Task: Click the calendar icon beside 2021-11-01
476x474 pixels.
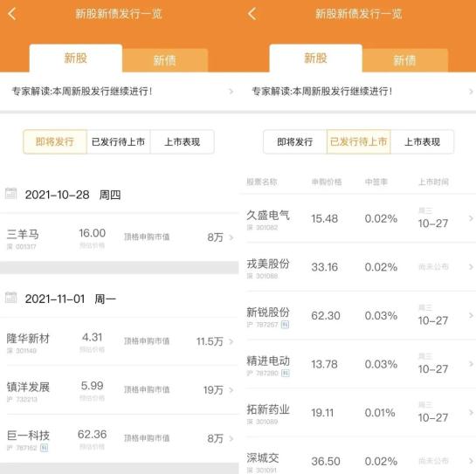Action: tap(11, 298)
